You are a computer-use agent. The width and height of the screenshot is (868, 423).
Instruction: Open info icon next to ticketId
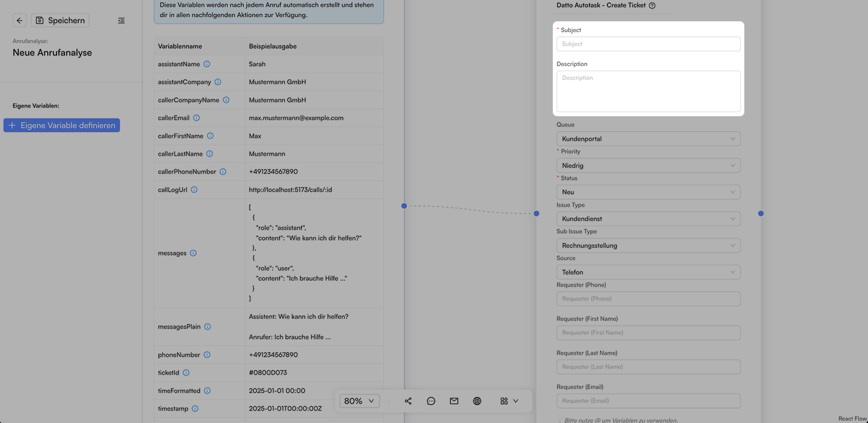coord(186,372)
